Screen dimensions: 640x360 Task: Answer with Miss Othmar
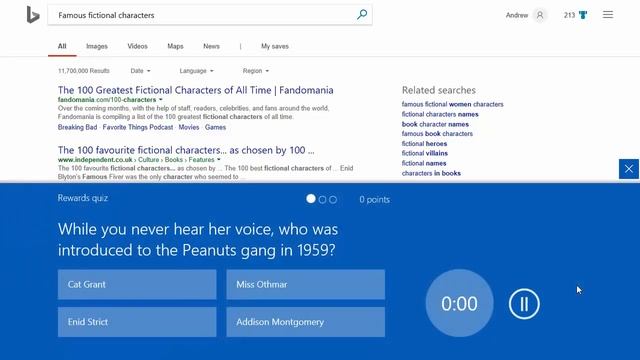click(x=306, y=284)
